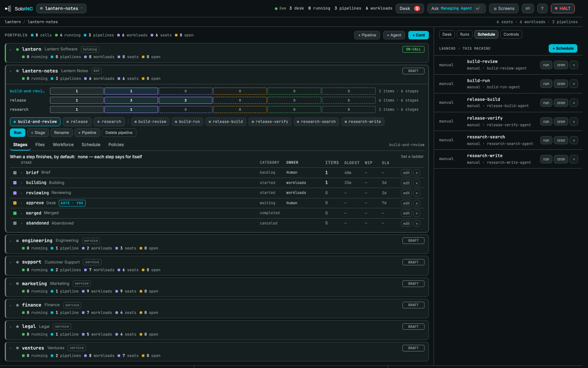Switch to the Files tab
The height and width of the screenshot is (368, 588).
click(x=40, y=145)
